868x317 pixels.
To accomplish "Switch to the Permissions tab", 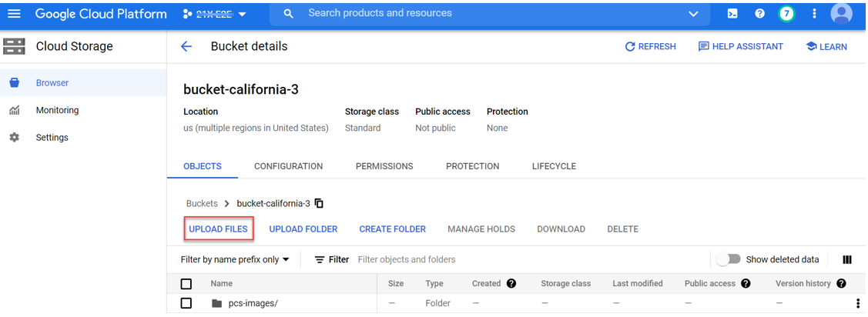I will coord(384,166).
